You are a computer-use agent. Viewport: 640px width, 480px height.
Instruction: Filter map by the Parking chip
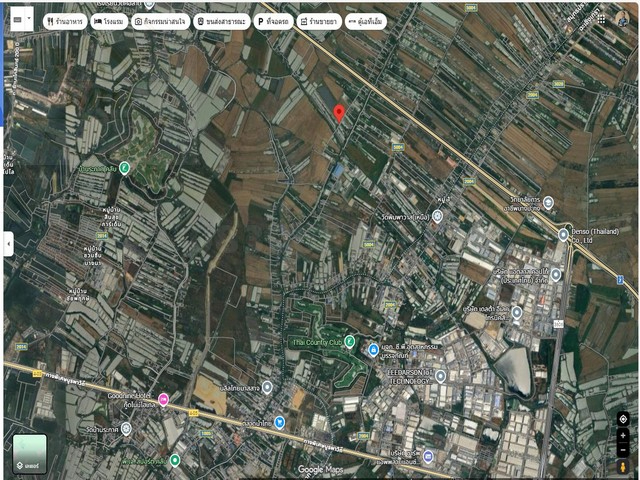pos(272,20)
